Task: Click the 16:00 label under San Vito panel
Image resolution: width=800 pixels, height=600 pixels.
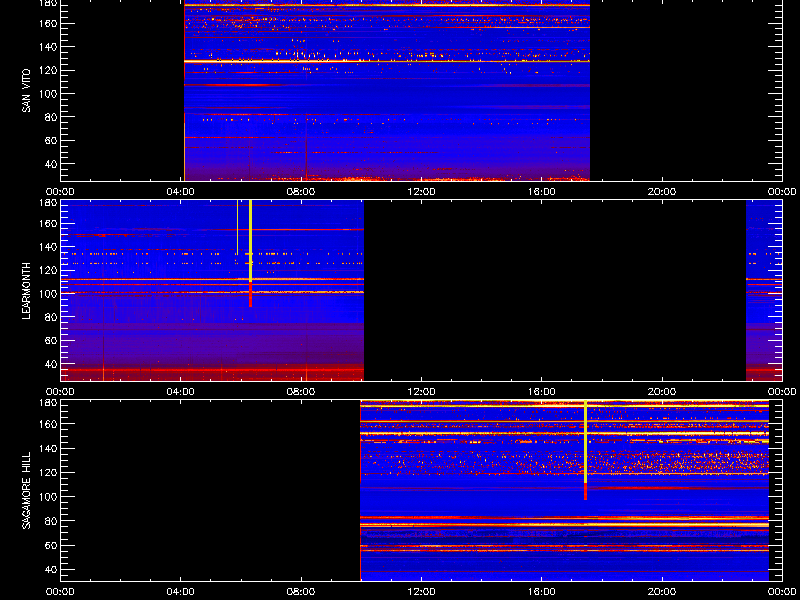Action: [x=542, y=192]
